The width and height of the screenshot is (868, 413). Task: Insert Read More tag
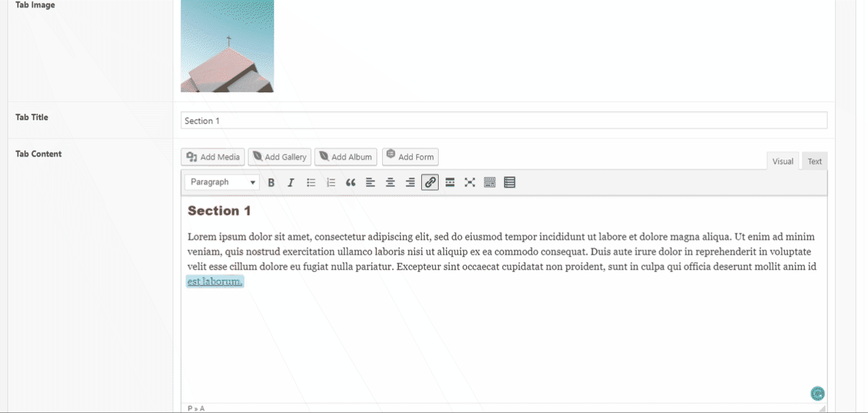coord(450,182)
